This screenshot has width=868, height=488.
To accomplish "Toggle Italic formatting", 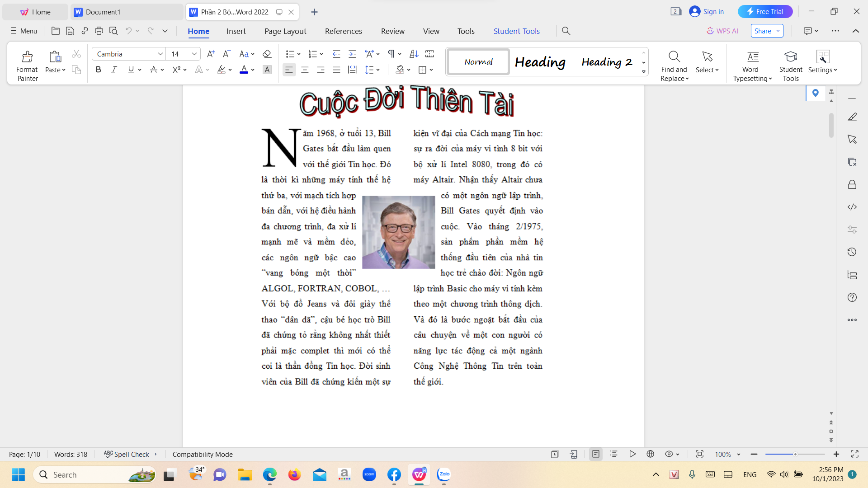I will coord(114,70).
